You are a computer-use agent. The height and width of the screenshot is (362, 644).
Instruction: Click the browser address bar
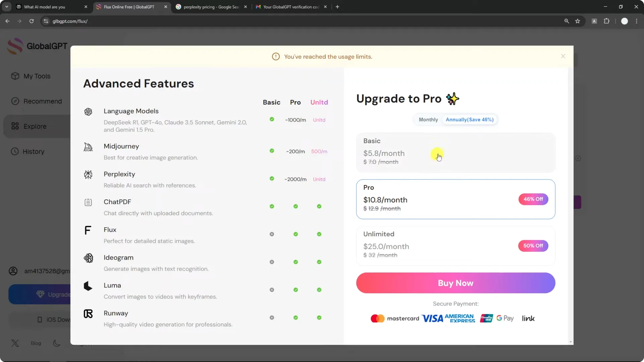point(134,21)
